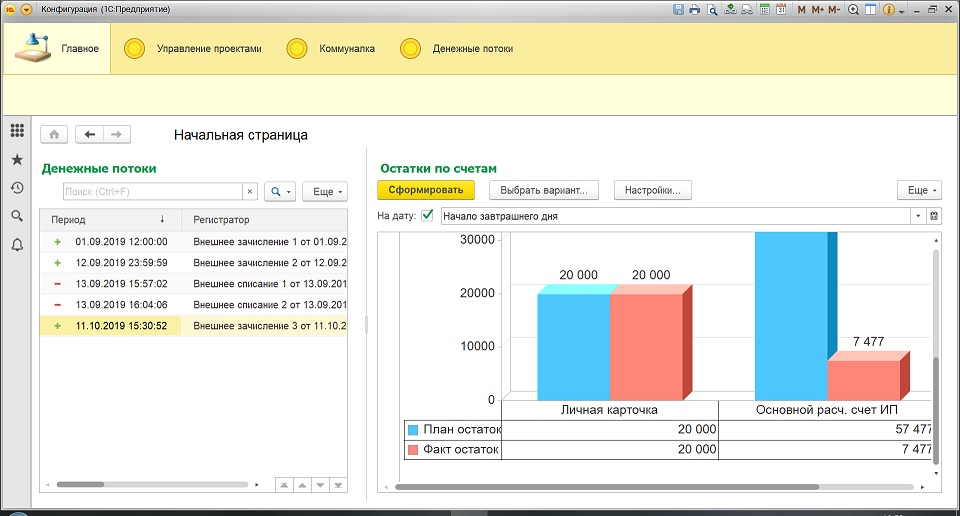Click Сформировать button
Image resolution: width=960 pixels, height=516 pixels.
pos(426,190)
